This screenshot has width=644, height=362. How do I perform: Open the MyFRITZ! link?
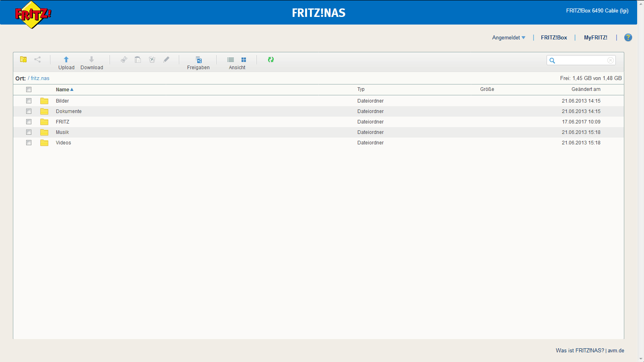coord(596,37)
